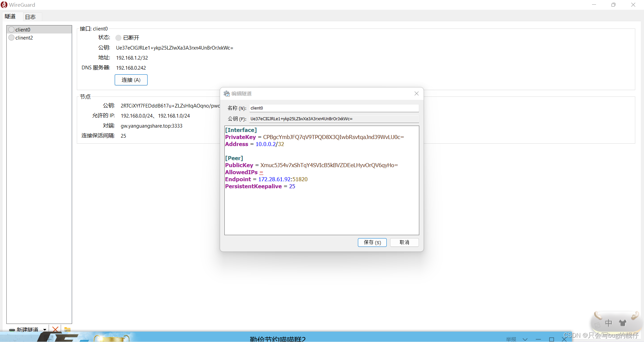Switch to the 隧道 tab

coord(10,16)
